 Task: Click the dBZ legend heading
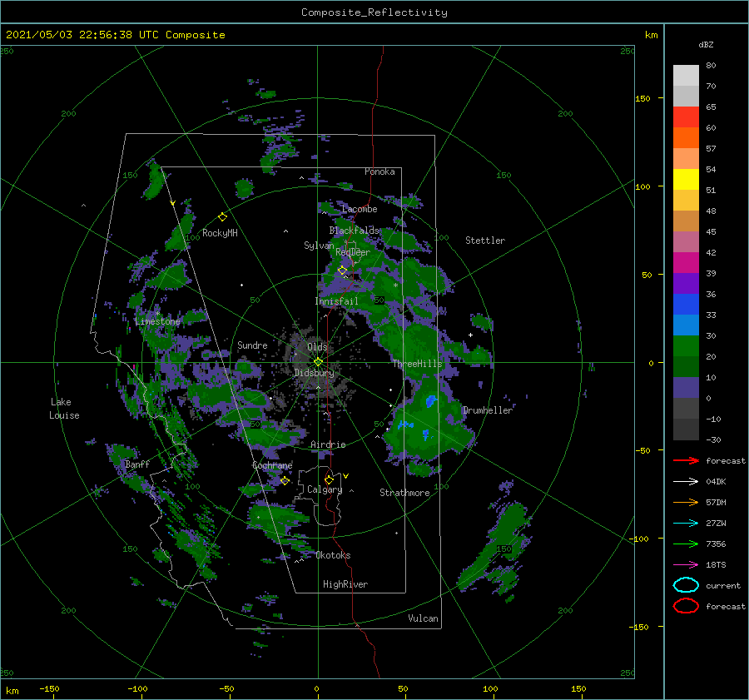706,44
